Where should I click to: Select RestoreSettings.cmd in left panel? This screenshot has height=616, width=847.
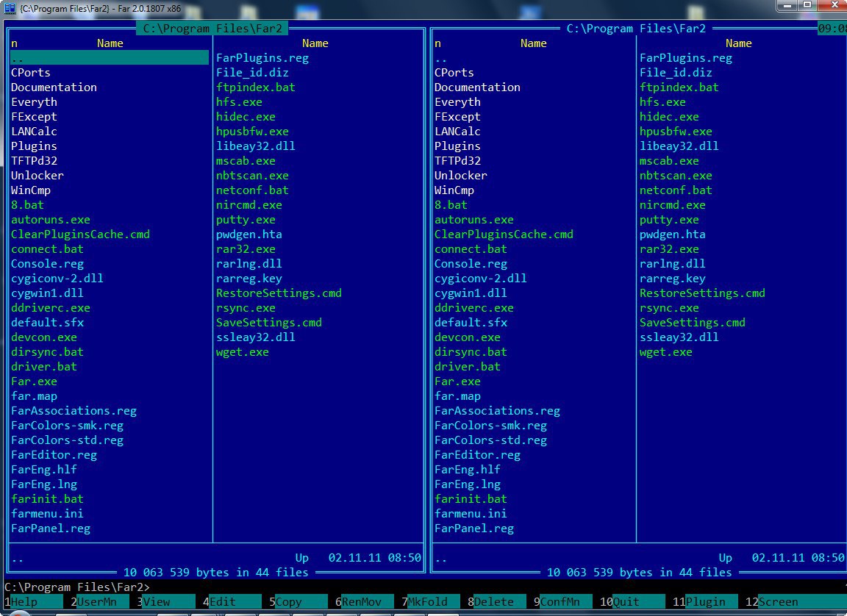coord(279,293)
